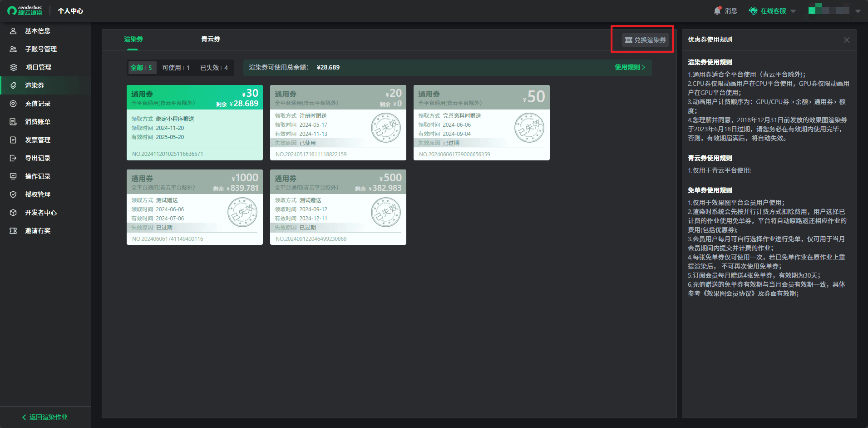Click the developer center cube icon
The width and height of the screenshot is (868, 428).
click(x=13, y=213)
